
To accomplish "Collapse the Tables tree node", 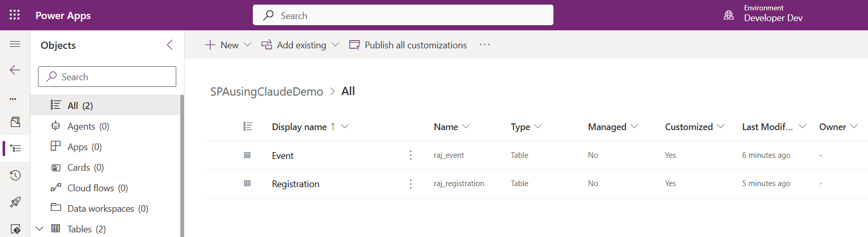I will tap(40, 229).
